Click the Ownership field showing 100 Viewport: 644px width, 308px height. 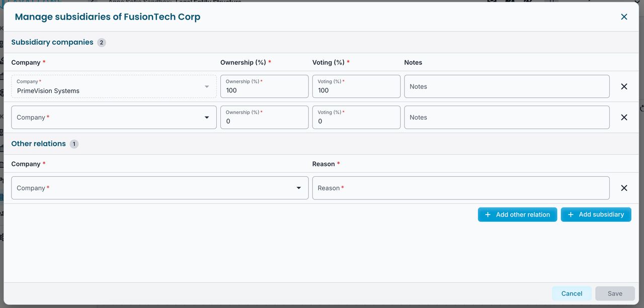[x=264, y=86]
